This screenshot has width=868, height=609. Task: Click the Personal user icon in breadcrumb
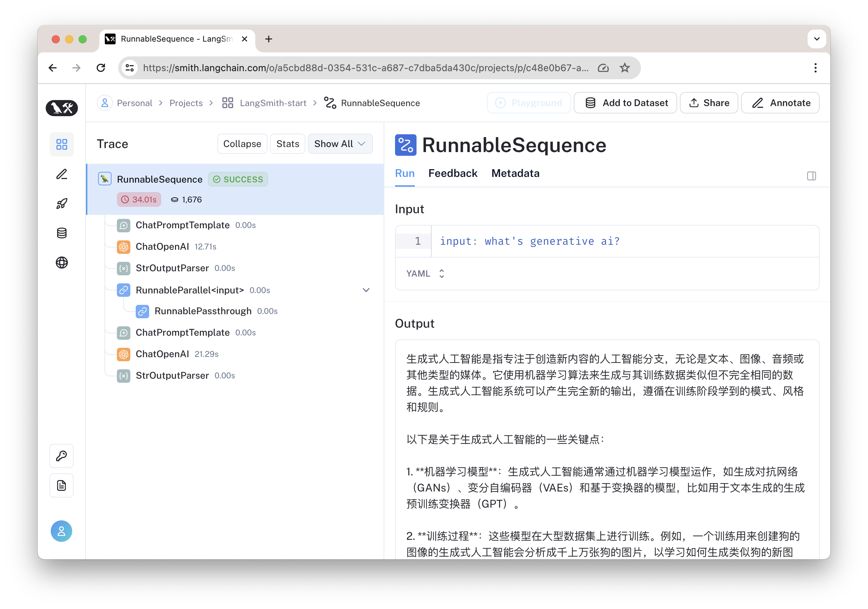point(105,103)
